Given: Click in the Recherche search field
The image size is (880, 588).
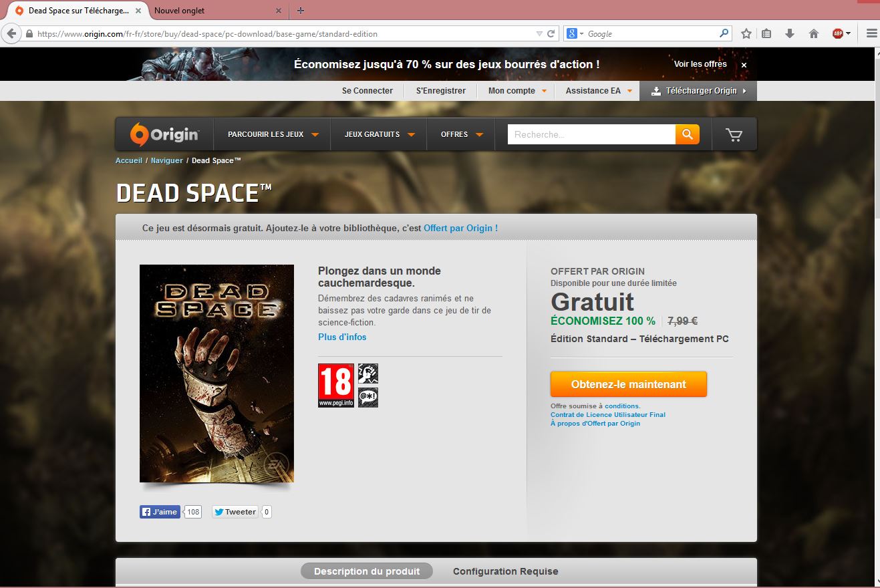Looking at the screenshot, I should (x=591, y=134).
